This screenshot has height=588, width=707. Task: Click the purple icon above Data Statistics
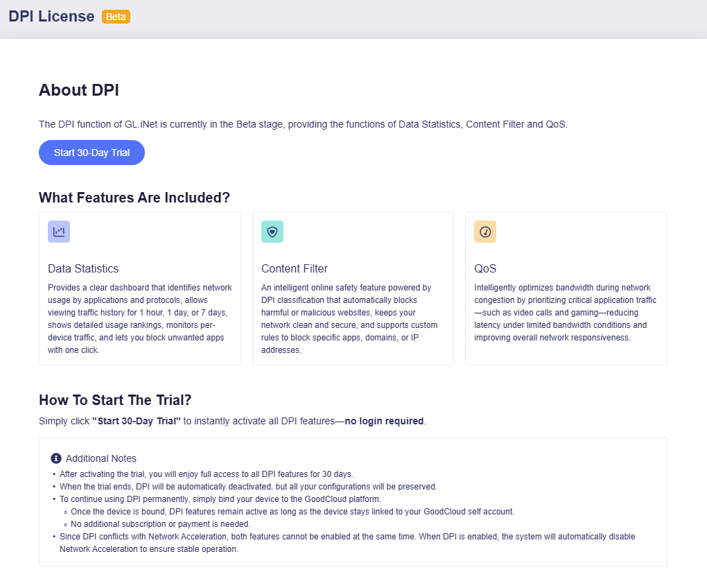[59, 232]
